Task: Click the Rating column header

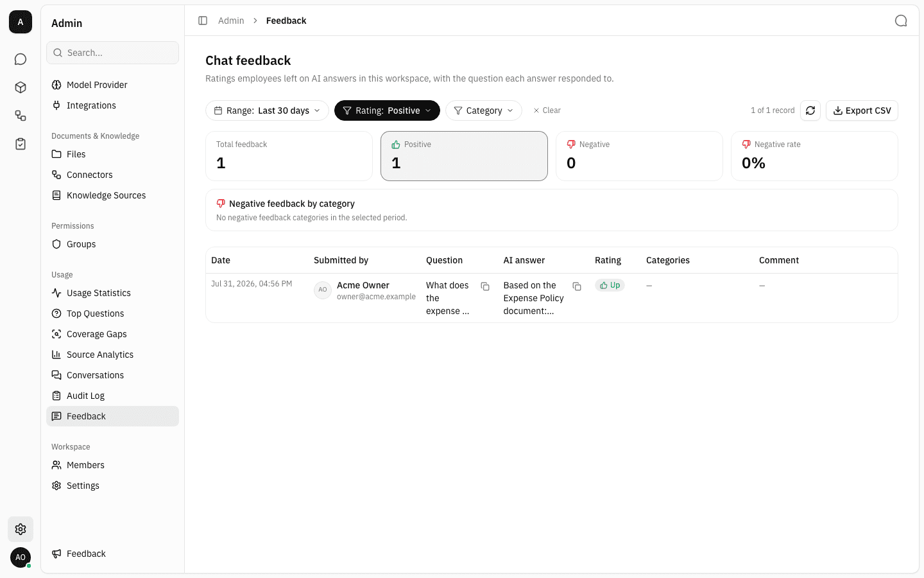Action: tap(608, 260)
